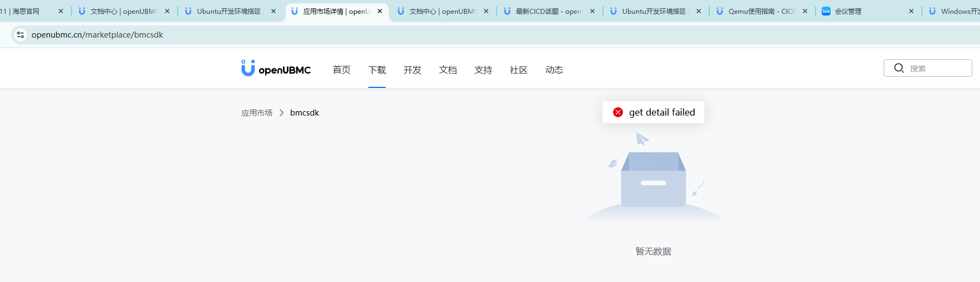
Task: Open the 下载 navigation menu item
Action: (x=377, y=70)
